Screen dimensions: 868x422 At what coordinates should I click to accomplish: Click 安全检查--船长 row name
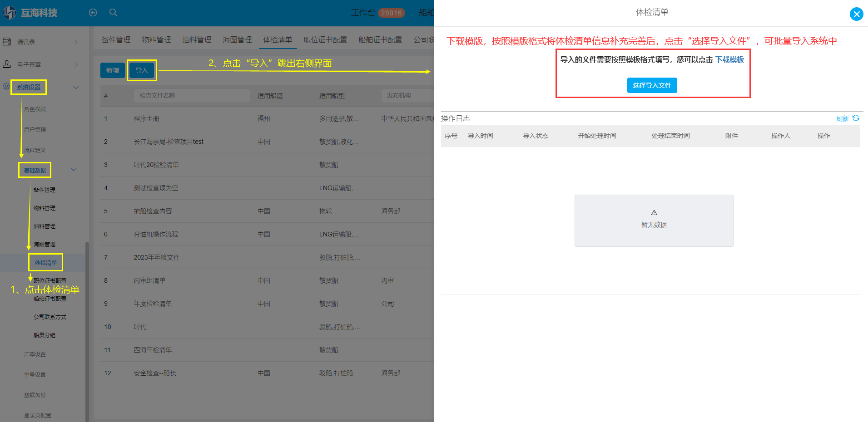[155, 373]
